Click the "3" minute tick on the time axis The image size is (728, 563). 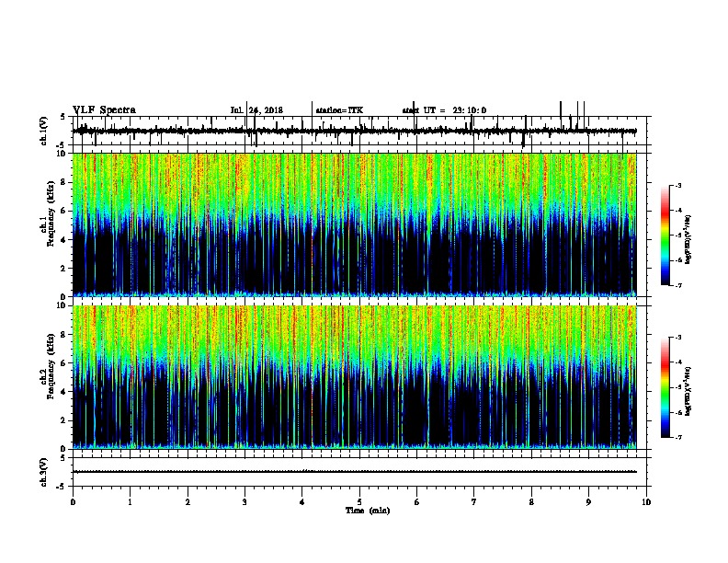[x=245, y=502]
